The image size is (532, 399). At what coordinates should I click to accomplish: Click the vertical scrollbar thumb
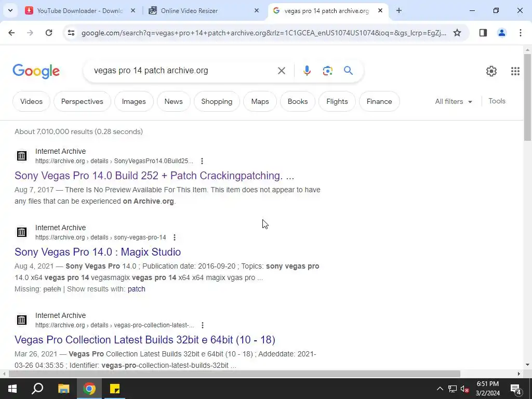pyautogui.click(x=528, y=97)
